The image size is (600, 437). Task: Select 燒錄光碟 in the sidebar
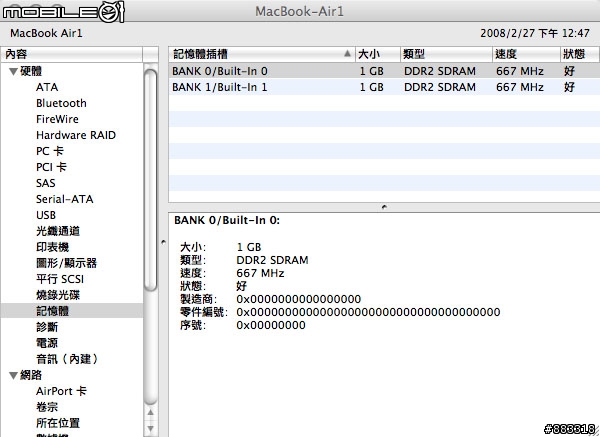[x=58, y=295]
